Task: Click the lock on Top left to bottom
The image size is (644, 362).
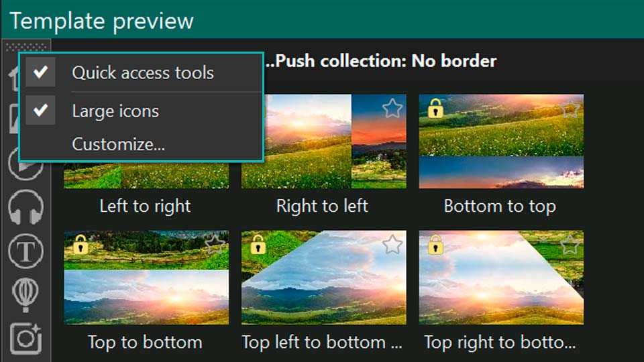Action: [258, 245]
